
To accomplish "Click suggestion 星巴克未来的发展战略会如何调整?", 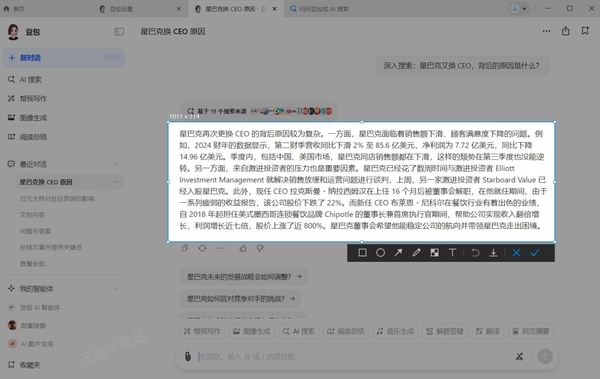I will [x=244, y=276].
